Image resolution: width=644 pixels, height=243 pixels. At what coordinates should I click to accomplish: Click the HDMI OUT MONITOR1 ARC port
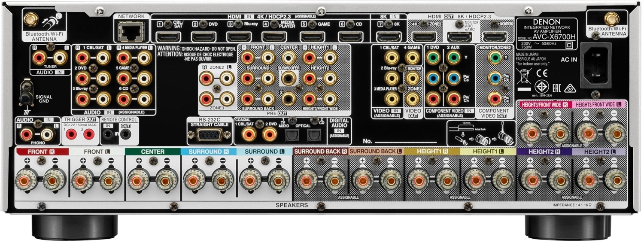coord(459,37)
